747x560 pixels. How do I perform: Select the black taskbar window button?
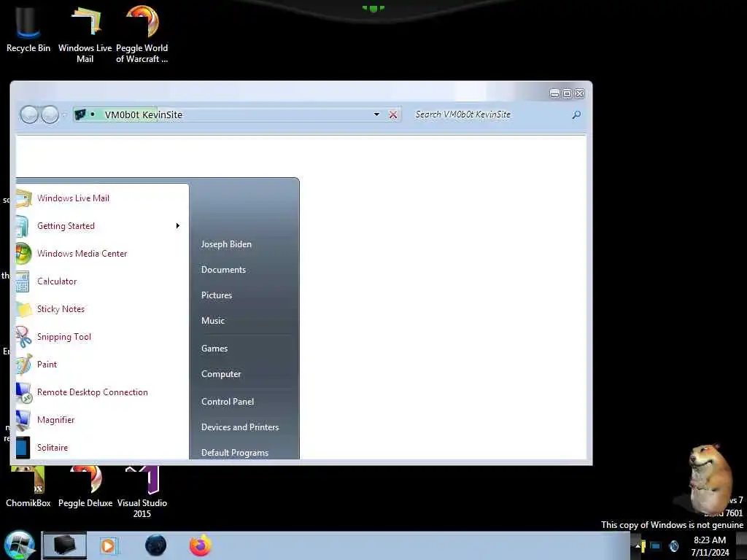point(64,545)
